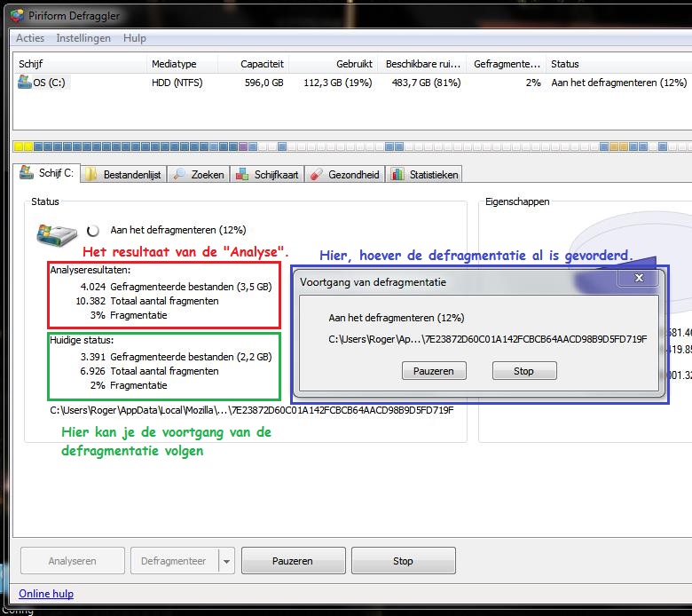
Task: Switch to the Gezondheid tab
Action: (x=345, y=175)
